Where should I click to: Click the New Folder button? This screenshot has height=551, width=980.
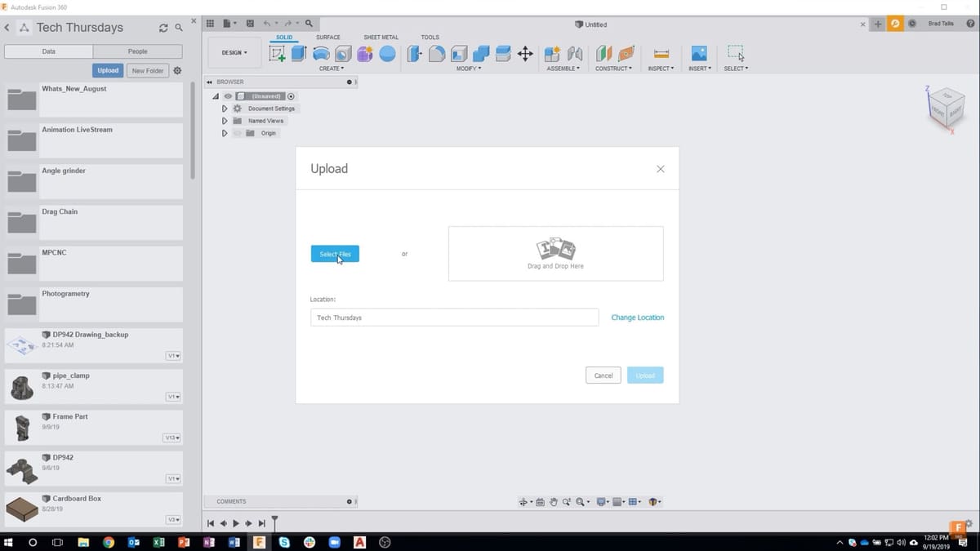tap(148, 71)
